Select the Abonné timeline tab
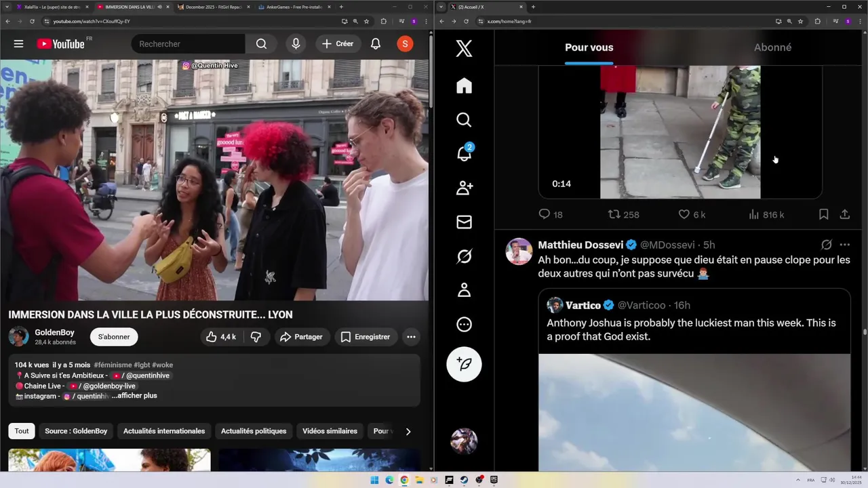 click(772, 47)
